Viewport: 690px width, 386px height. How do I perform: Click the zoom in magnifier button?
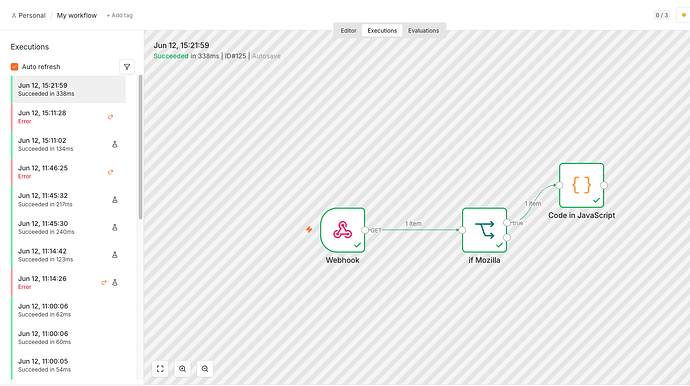183,369
